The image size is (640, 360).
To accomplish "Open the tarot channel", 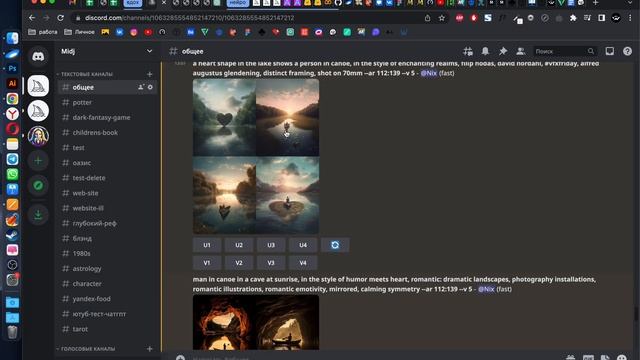I will 108,329.
